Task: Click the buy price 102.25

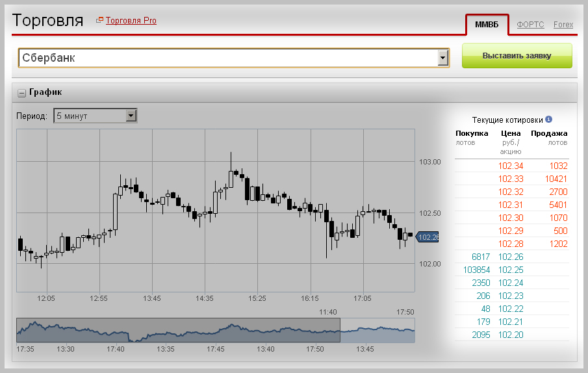Action: point(511,270)
